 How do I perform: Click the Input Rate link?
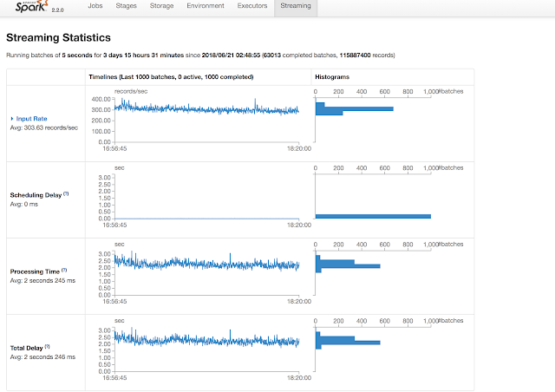coord(31,119)
